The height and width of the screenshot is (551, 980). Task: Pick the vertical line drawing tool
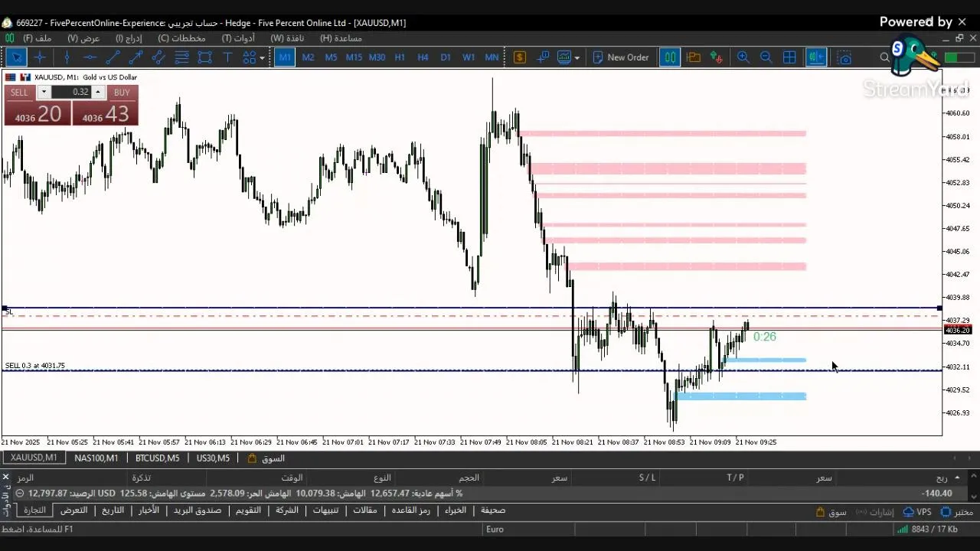[x=67, y=57]
